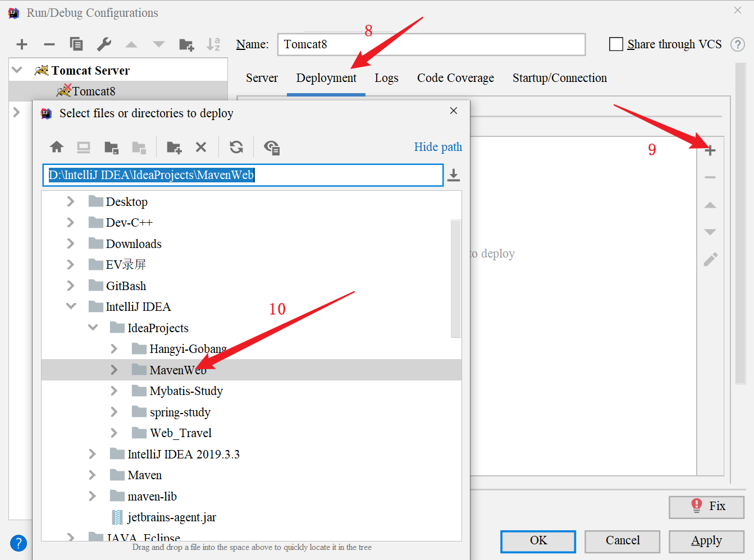Click the Hide path link

tap(438, 147)
